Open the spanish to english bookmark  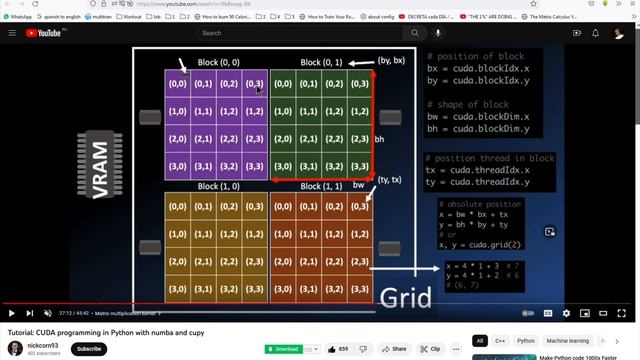pos(59,17)
